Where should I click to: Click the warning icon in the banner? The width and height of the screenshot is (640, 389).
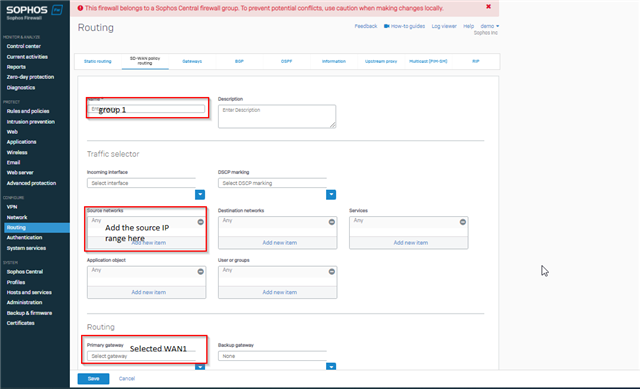click(80, 8)
